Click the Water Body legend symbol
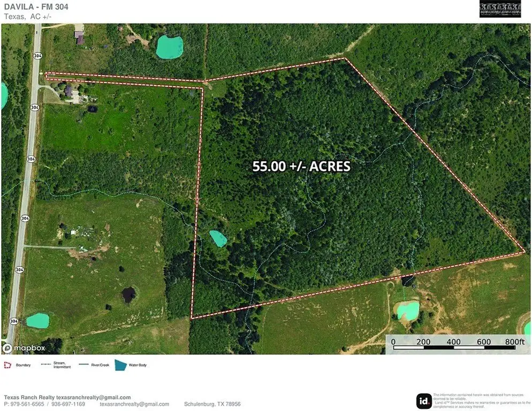The height and width of the screenshot is (411, 532). [x=119, y=366]
